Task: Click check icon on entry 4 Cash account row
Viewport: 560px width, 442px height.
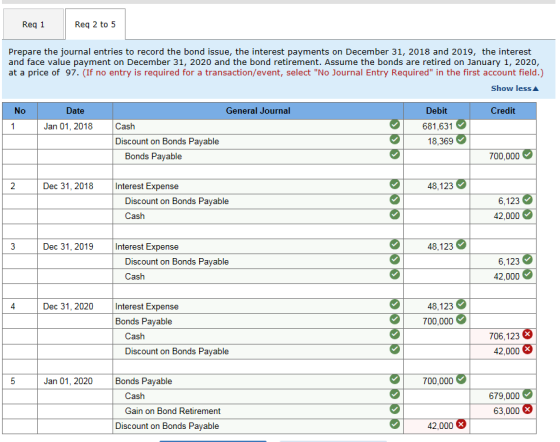Action: [x=395, y=334]
